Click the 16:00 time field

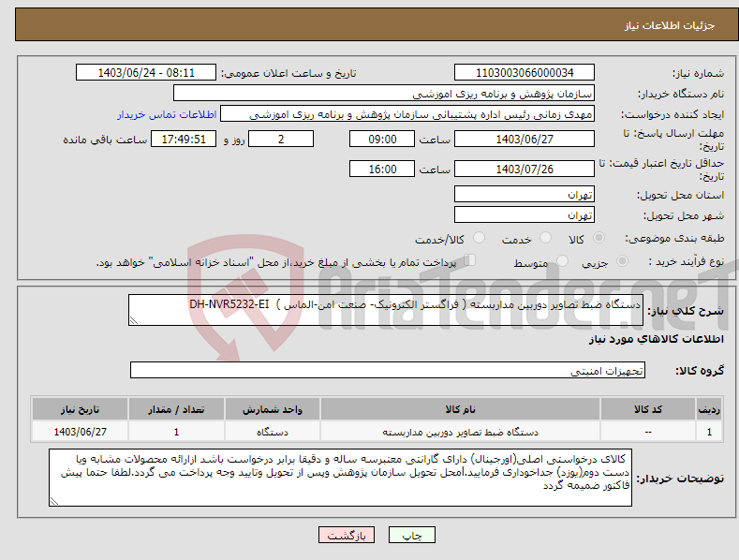tap(382, 169)
